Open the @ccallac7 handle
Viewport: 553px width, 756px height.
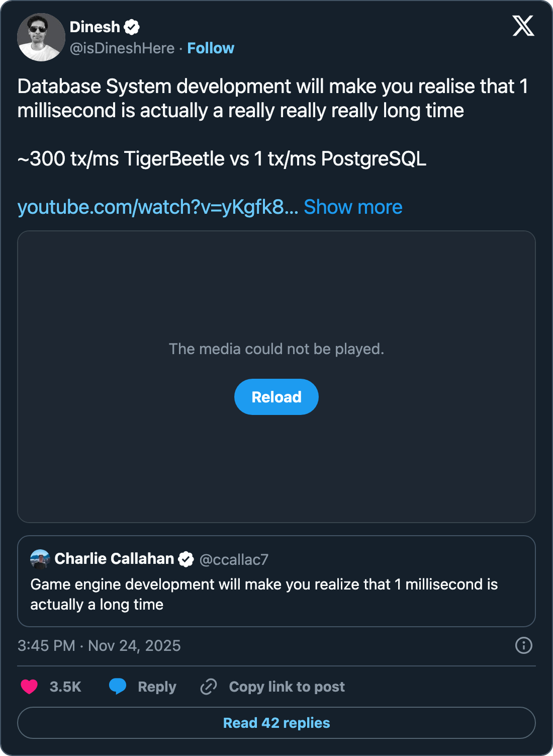234,559
